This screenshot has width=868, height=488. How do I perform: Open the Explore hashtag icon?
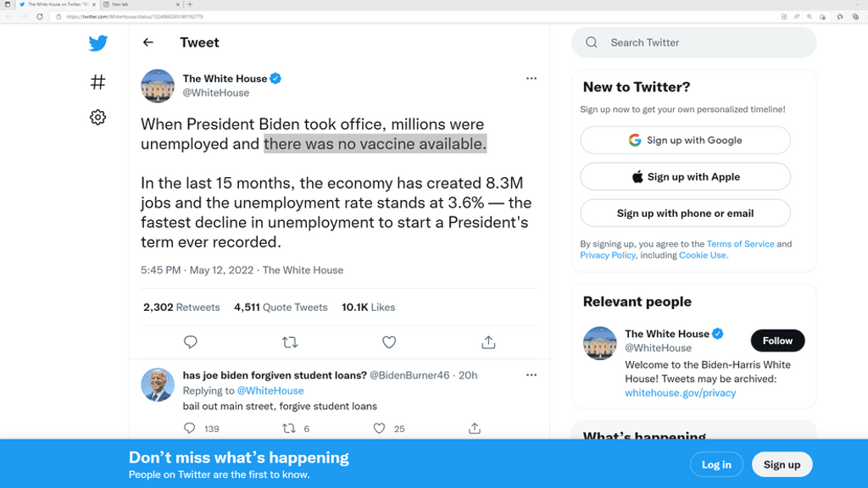(x=98, y=82)
